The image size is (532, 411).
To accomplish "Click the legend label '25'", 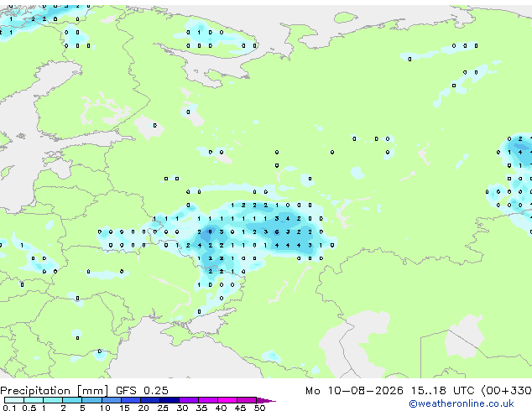I will pos(163,408).
